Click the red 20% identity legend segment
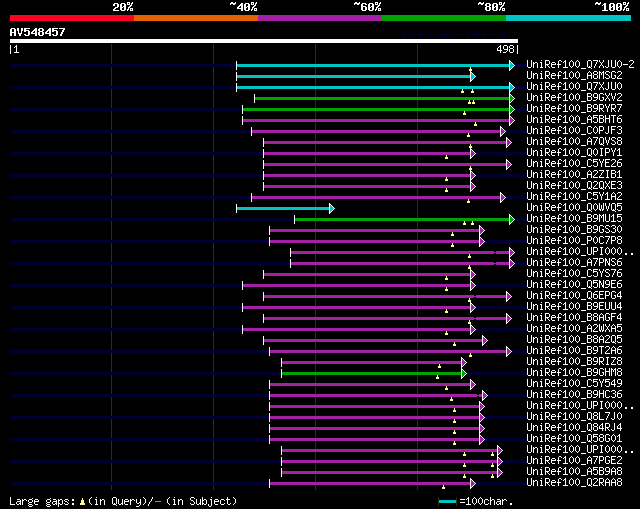Screen dimensions: 640x509 point(72,18)
